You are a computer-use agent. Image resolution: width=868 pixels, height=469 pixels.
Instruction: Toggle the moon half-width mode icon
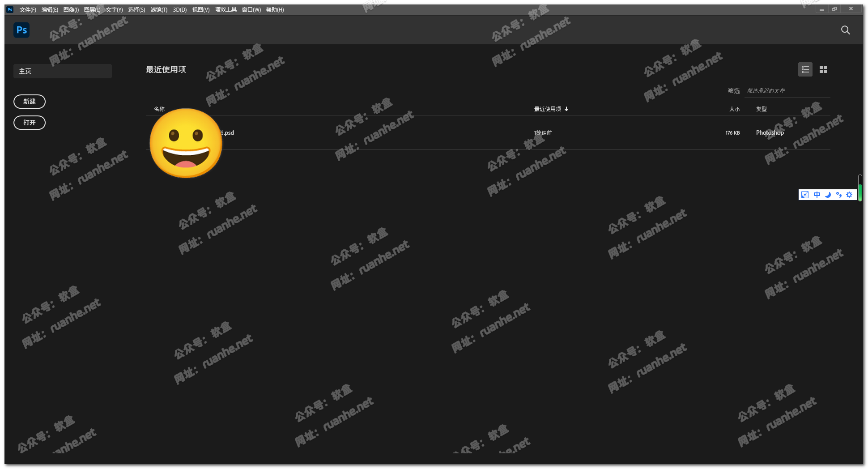(828, 195)
